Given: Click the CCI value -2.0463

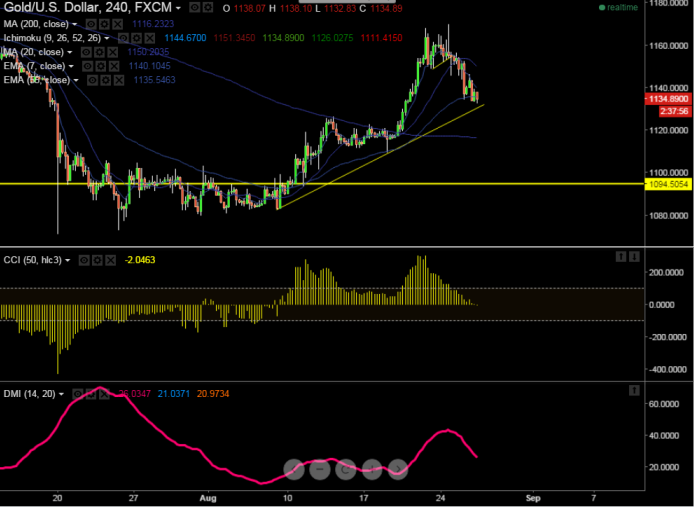Looking at the screenshot, I should [140, 260].
